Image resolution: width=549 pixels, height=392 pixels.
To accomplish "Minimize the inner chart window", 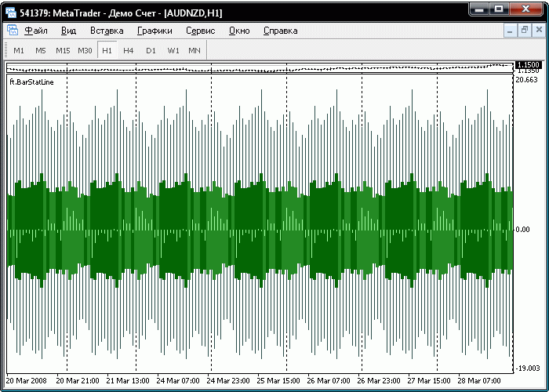I will (510, 31).
